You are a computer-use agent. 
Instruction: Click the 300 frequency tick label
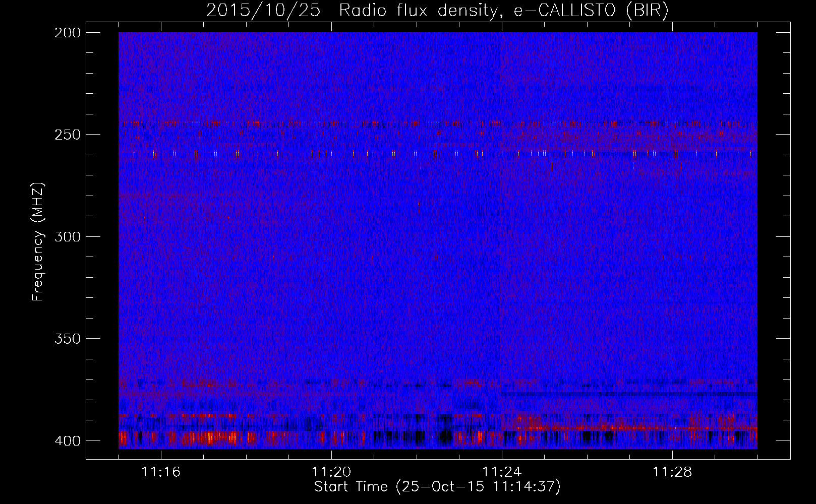68,236
